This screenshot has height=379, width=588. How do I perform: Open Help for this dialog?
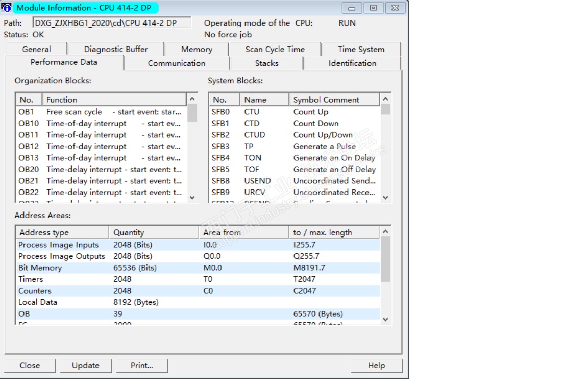click(x=376, y=365)
